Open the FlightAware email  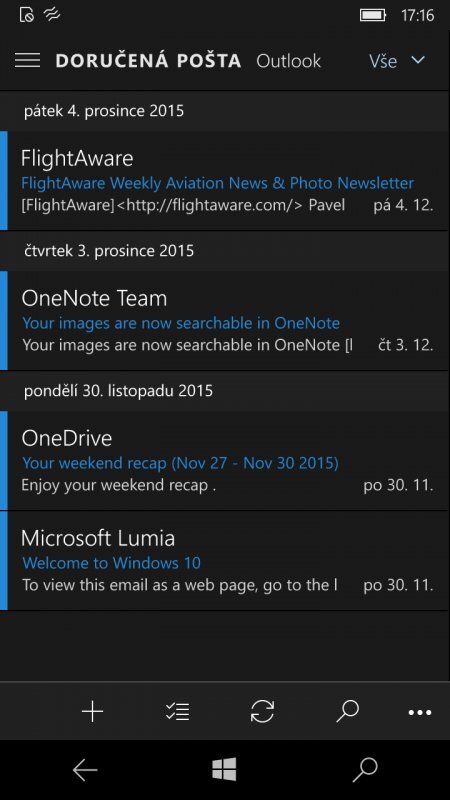tap(225, 181)
